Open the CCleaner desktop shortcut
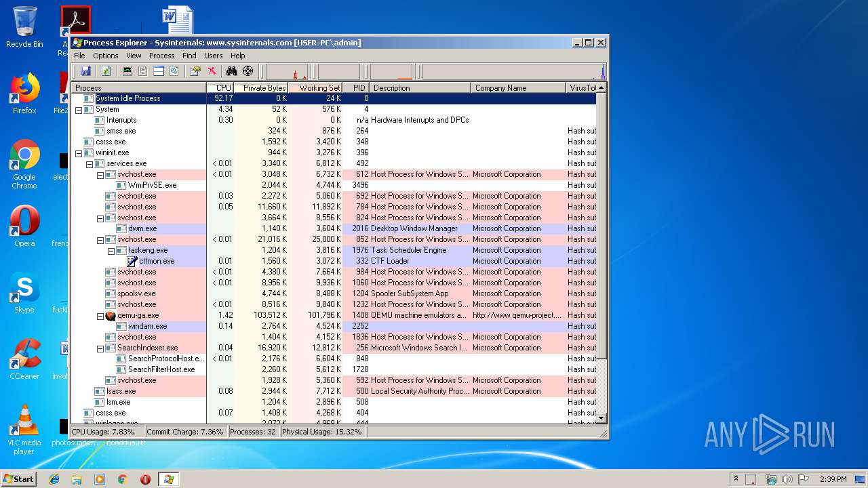Image resolution: width=868 pixels, height=488 pixels. coord(24,359)
